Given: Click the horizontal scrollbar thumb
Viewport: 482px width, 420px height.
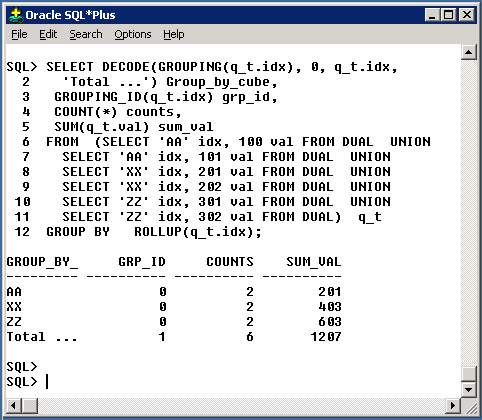Looking at the screenshot, I should 30,405.
